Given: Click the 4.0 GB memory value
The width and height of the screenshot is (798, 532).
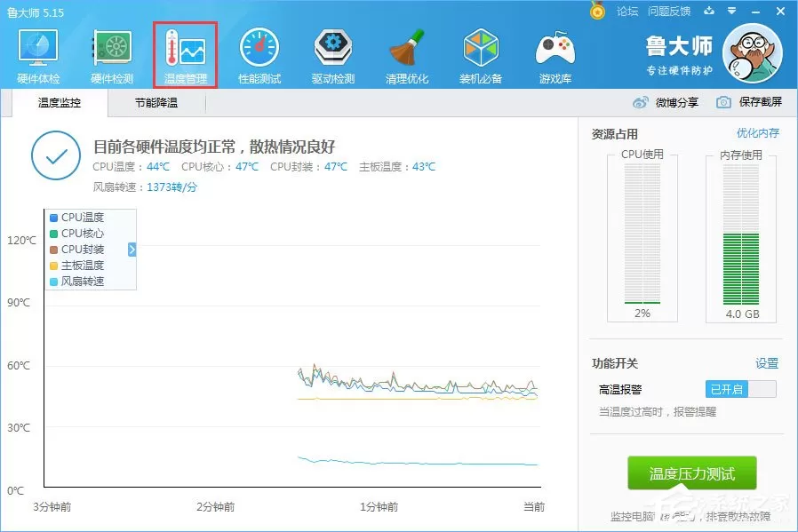Looking at the screenshot, I should (x=743, y=314).
